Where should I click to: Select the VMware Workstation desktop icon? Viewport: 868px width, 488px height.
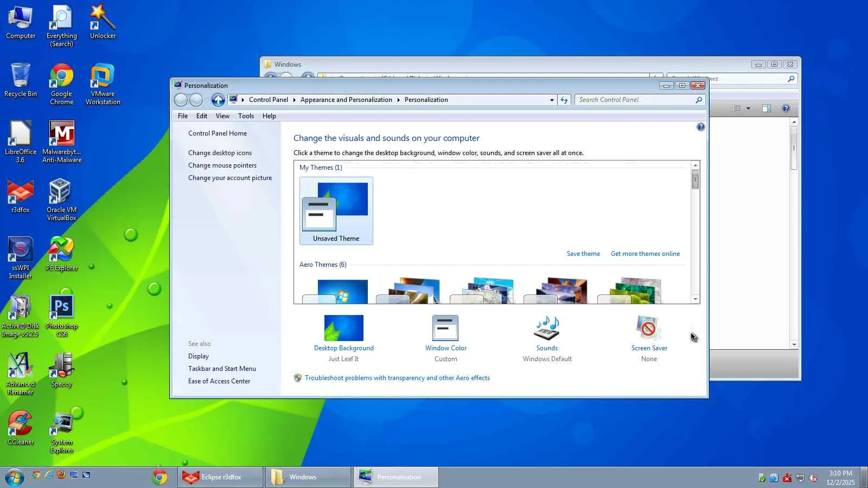(x=103, y=84)
